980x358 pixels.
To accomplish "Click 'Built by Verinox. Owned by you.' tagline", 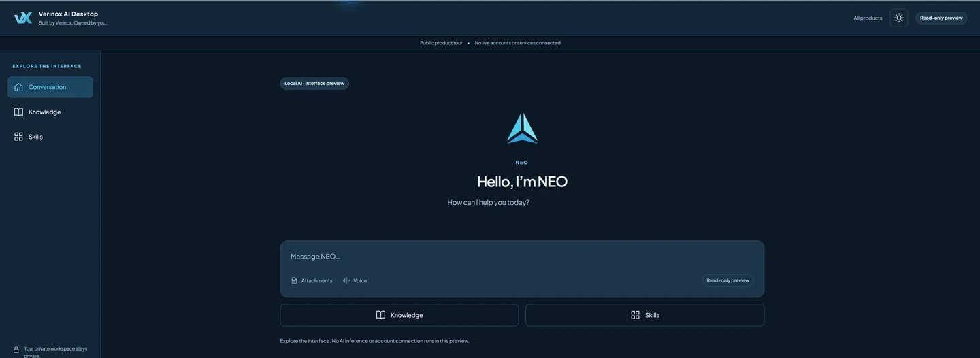I will [x=72, y=23].
